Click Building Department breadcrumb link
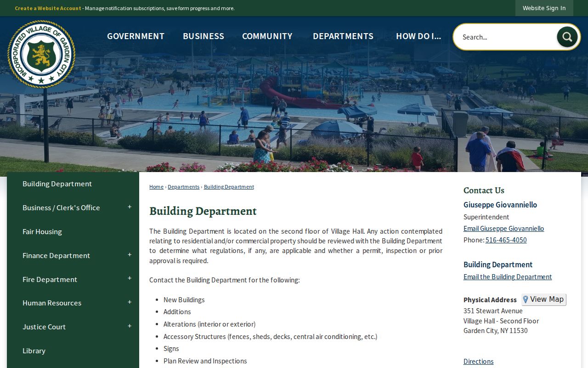 [x=229, y=187]
